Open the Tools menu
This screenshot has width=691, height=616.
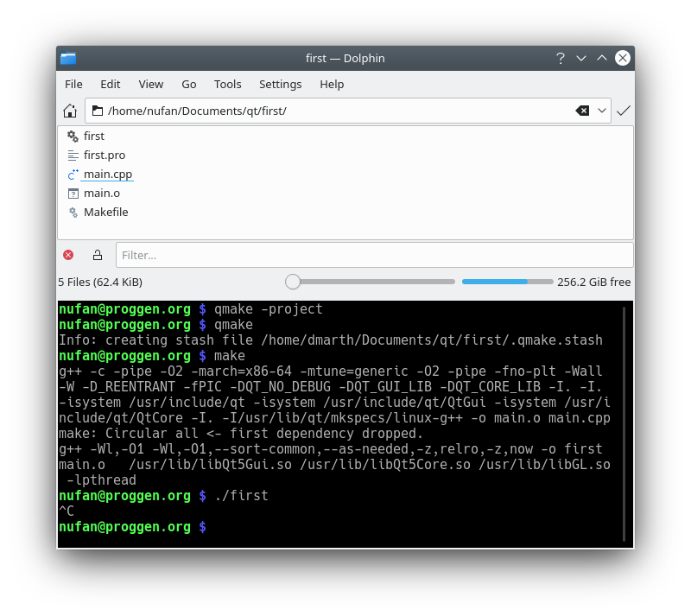point(227,84)
